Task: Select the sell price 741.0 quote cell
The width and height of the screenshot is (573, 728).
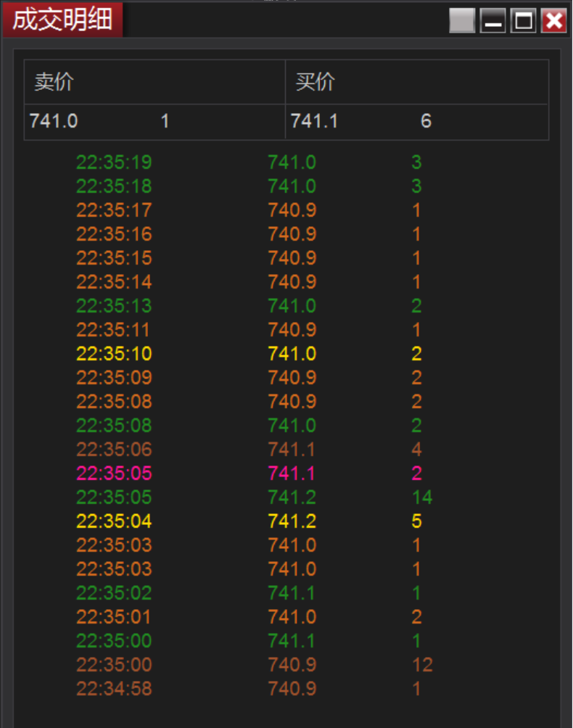Action: 54,121
